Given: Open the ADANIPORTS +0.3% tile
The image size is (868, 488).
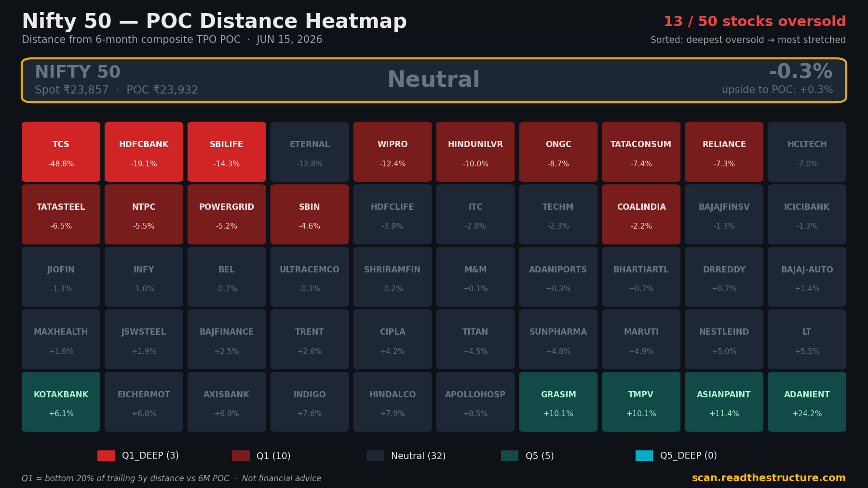Looking at the screenshot, I should click(x=558, y=277).
